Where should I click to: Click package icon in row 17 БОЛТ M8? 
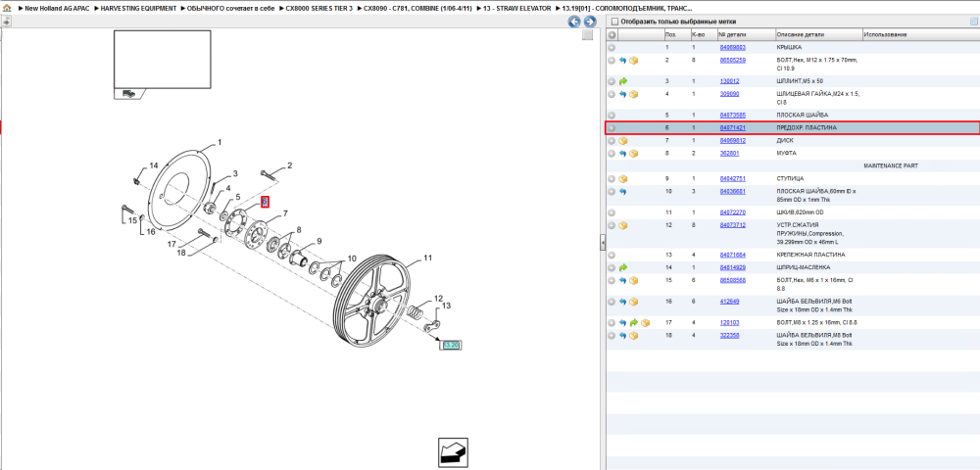click(645, 323)
